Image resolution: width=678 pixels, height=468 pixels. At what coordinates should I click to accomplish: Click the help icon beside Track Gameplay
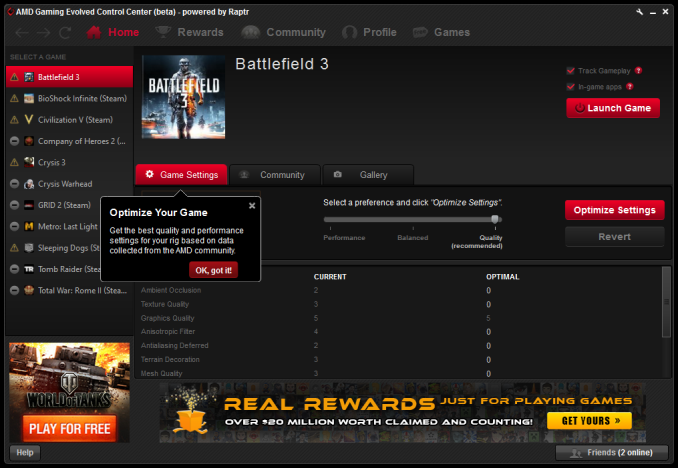tap(639, 71)
